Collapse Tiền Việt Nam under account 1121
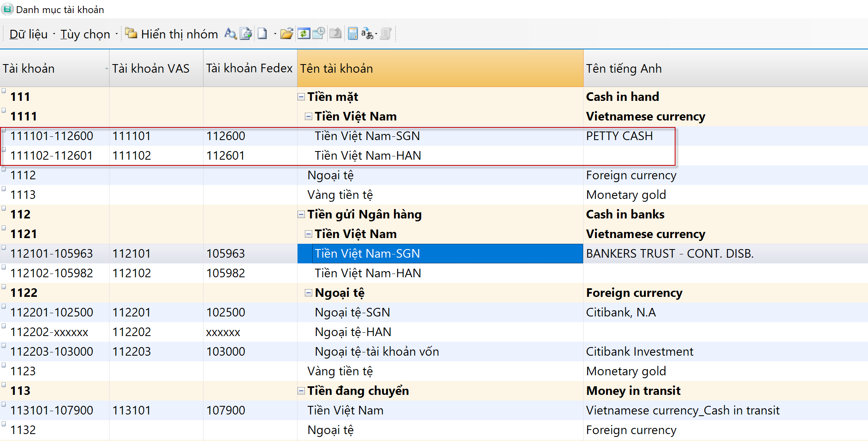The image size is (868, 441). point(309,234)
